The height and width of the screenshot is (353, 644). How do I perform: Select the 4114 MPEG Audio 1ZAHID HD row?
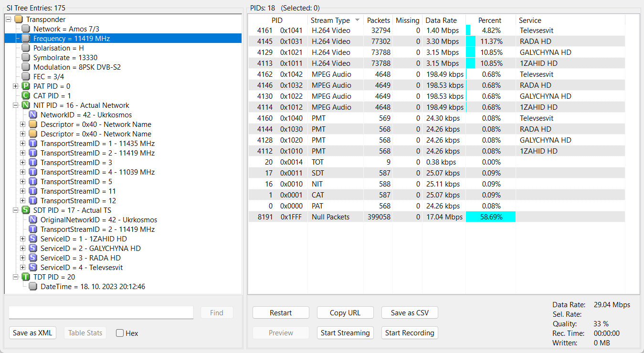[x=437, y=107]
